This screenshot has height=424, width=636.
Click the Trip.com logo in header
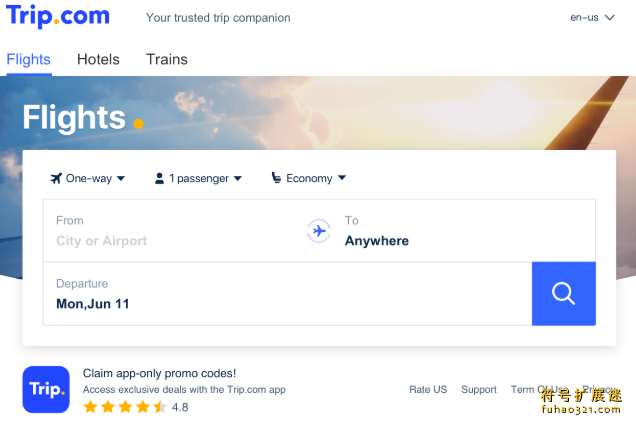pyautogui.click(x=58, y=16)
